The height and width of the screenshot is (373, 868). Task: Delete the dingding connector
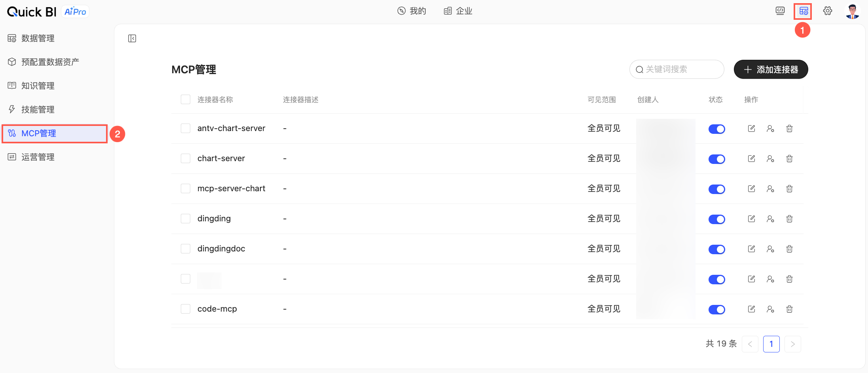pyautogui.click(x=789, y=219)
